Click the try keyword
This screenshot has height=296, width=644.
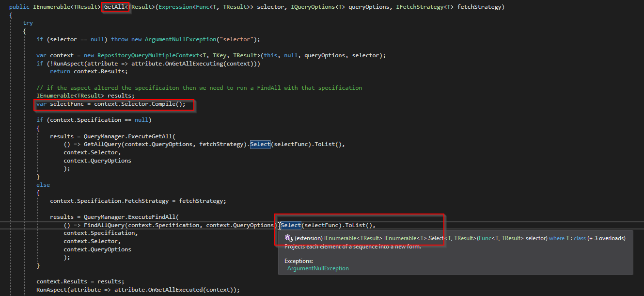(28, 23)
